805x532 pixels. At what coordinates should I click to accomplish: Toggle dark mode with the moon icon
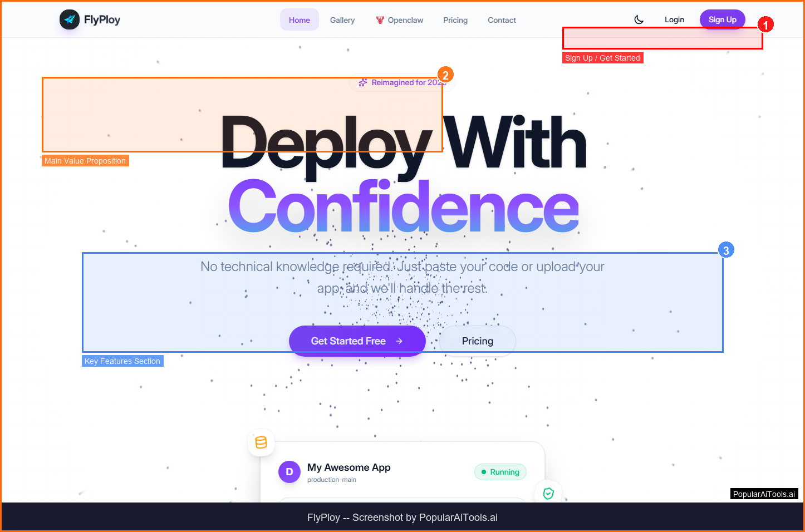[x=639, y=19]
